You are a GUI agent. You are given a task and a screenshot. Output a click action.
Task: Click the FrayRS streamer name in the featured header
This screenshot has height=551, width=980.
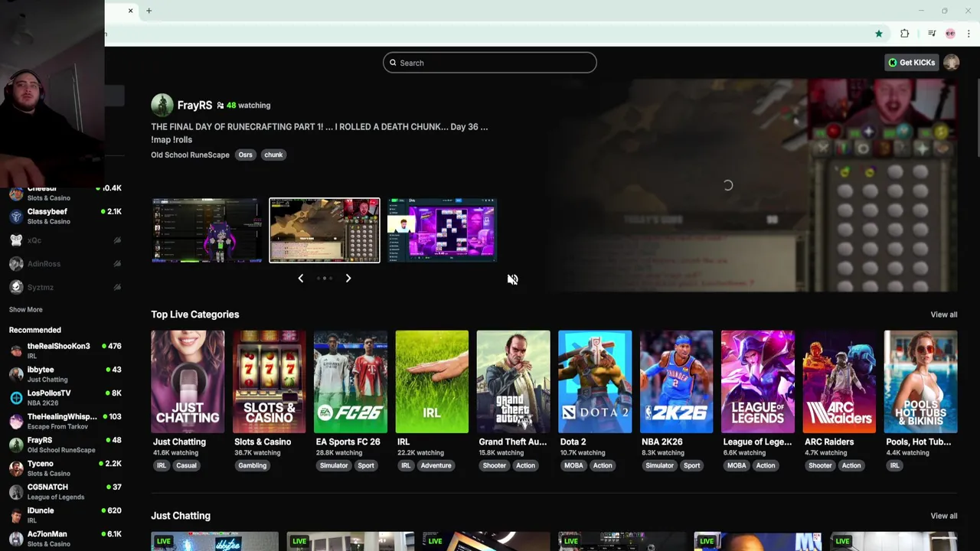[194, 106]
